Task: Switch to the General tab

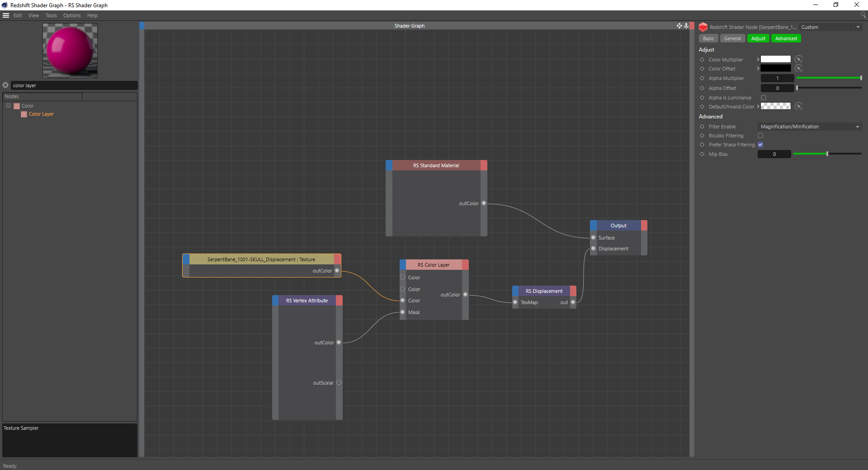Action: pyautogui.click(x=732, y=38)
